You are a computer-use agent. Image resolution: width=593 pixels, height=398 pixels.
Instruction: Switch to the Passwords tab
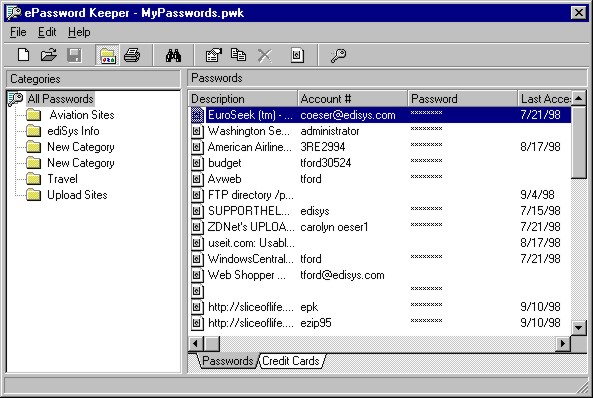pyautogui.click(x=227, y=361)
